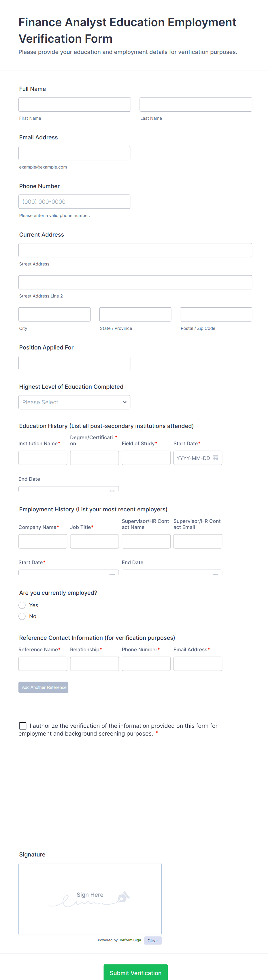Click the First Name input field

(75, 105)
